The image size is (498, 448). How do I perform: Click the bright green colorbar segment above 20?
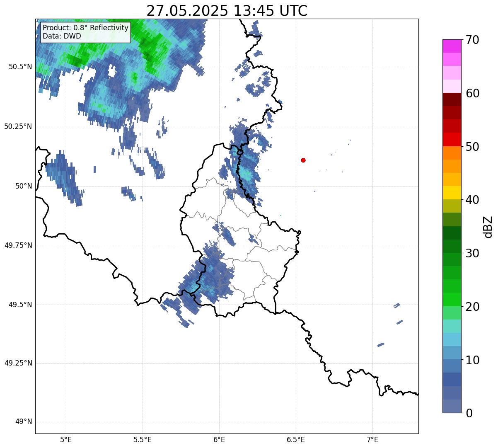[452, 300]
